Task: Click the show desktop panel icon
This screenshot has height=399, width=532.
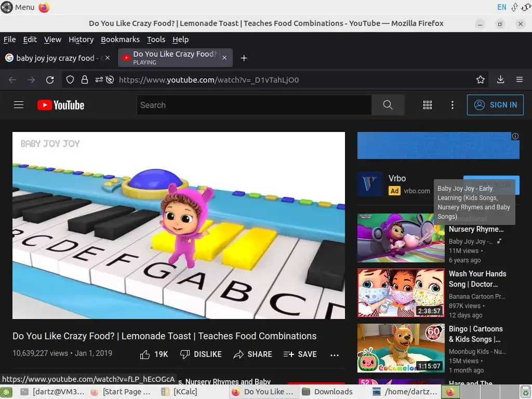Action: coord(6,392)
